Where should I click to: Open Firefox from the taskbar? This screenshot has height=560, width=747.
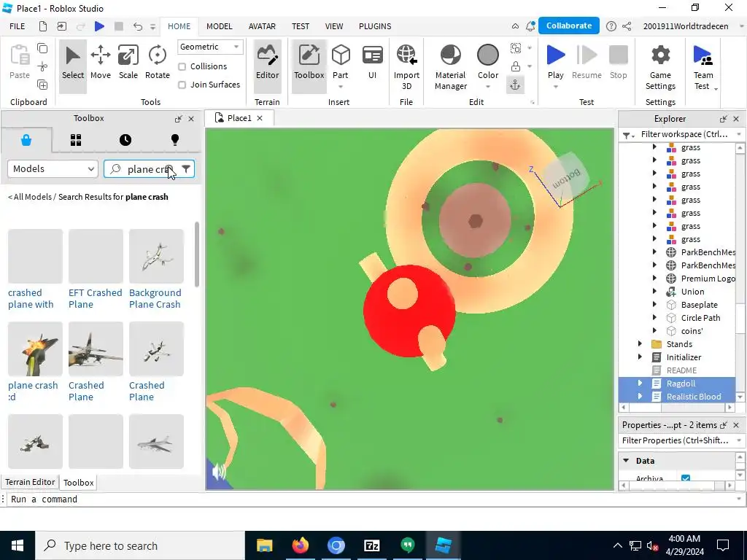point(300,545)
